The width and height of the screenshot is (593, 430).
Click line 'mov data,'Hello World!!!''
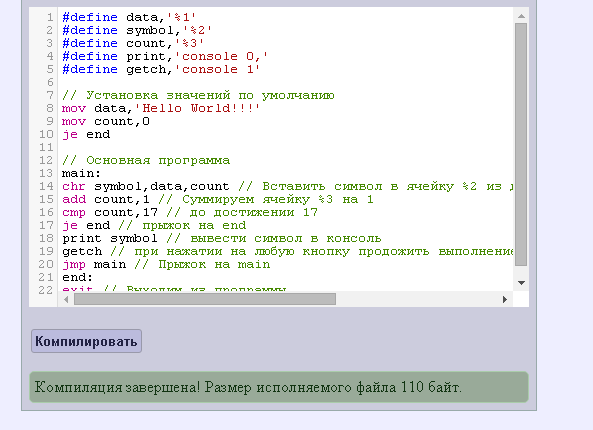click(x=161, y=108)
